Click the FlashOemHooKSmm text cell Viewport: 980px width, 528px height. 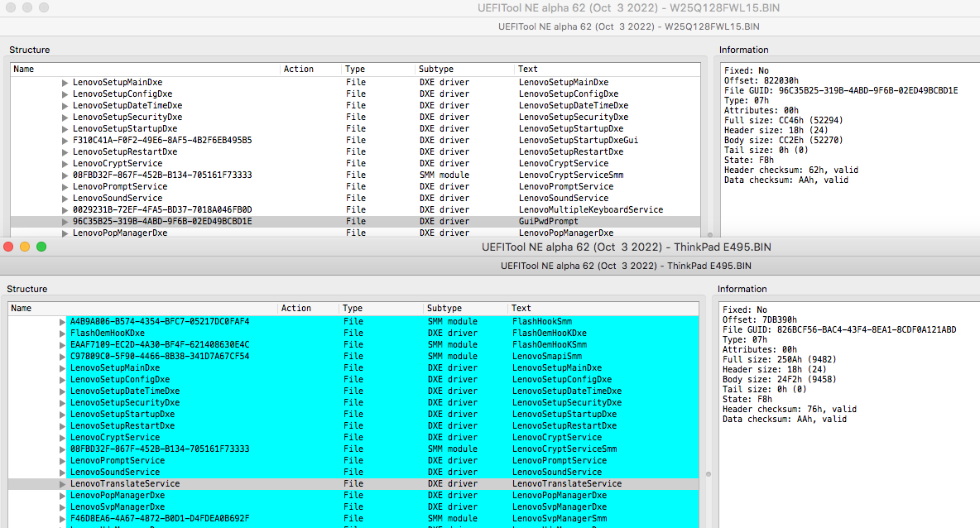pos(550,345)
